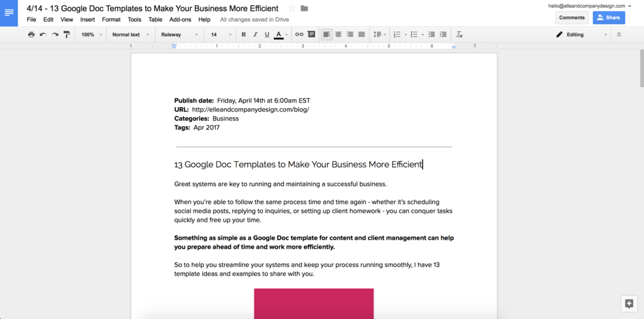This screenshot has width=644, height=319.
Task: Open the Add-ons menu
Action: 181,19
